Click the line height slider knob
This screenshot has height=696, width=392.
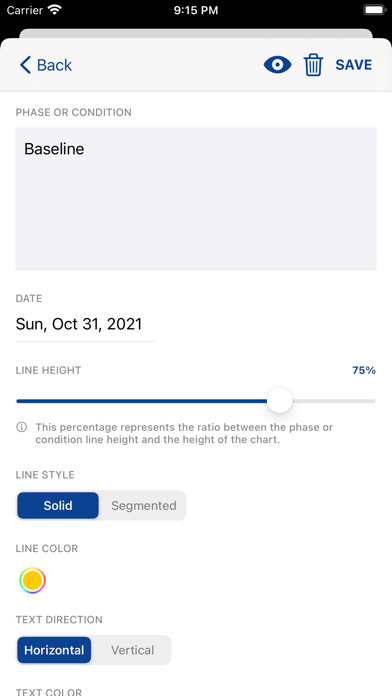coord(280,400)
